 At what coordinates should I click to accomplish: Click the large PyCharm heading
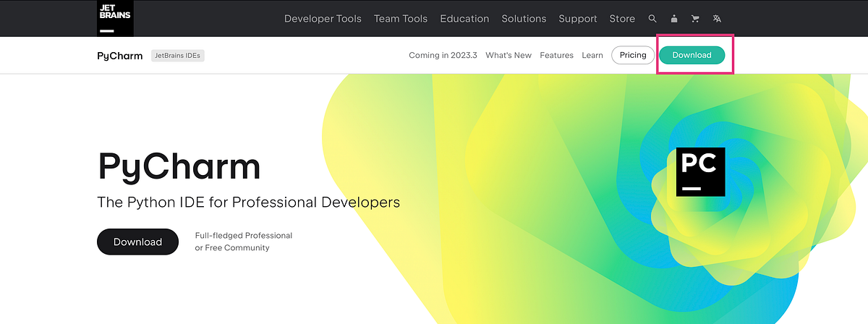(x=179, y=167)
